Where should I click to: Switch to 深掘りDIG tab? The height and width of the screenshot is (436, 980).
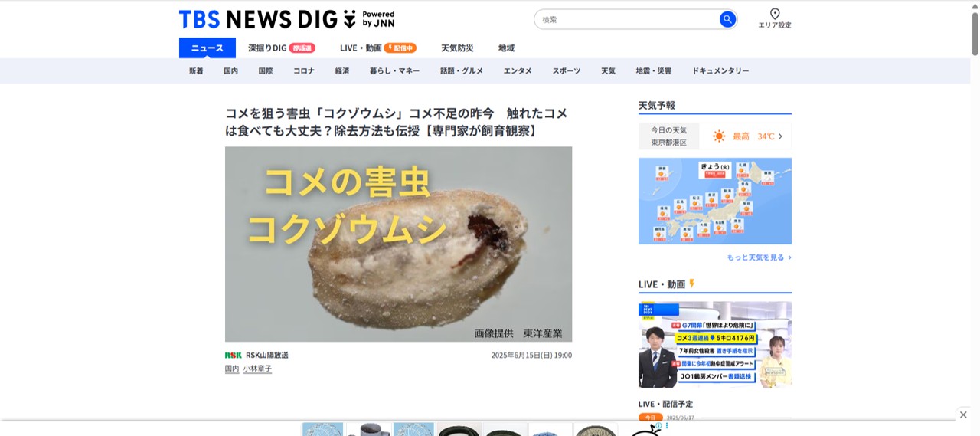282,48
